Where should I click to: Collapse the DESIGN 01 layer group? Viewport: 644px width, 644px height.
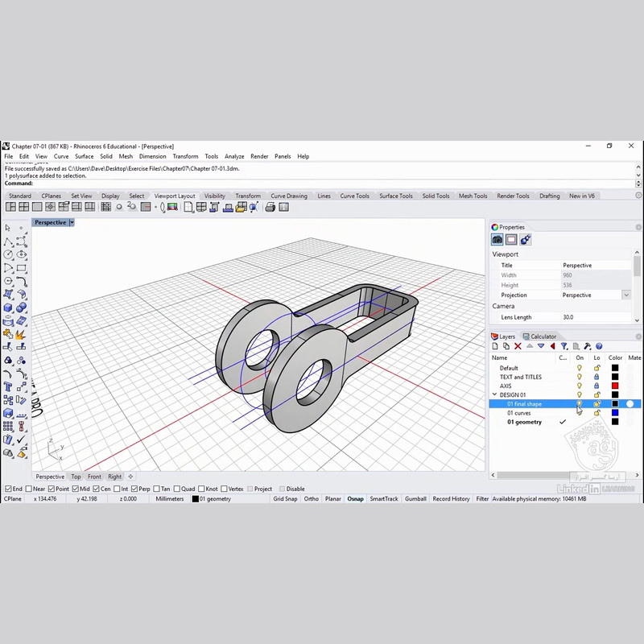click(494, 395)
